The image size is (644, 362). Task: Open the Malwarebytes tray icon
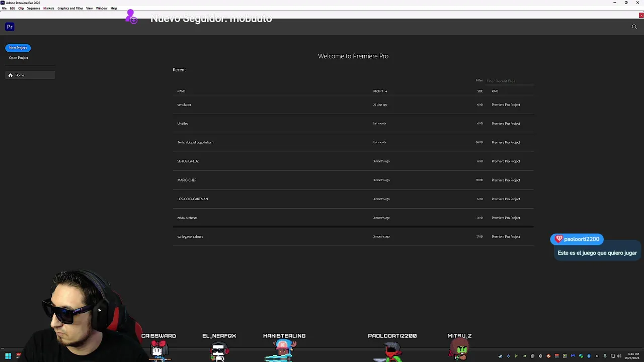pos(573,356)
